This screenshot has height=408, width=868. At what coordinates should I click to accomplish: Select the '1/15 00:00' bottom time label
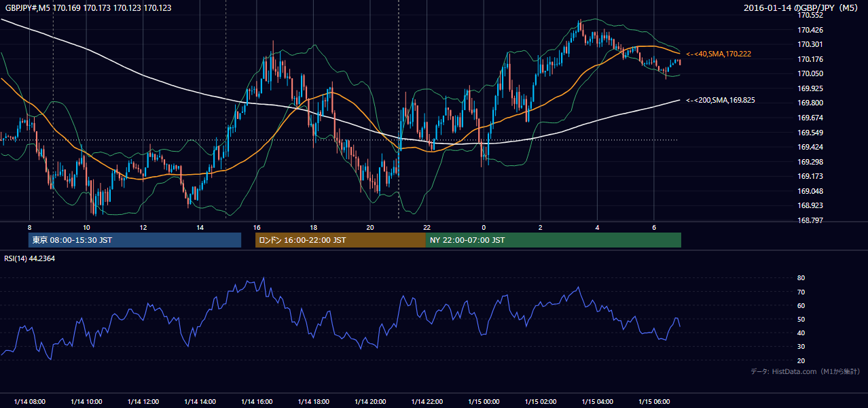pyautogui.click(x=484, y=401)
